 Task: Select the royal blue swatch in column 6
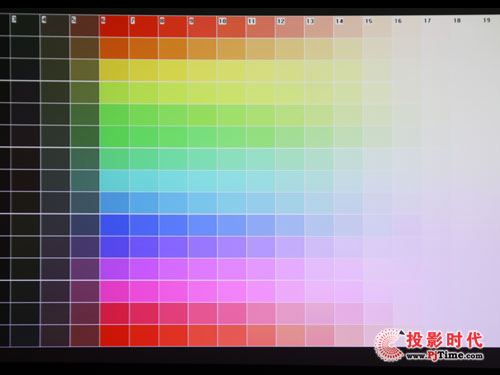[x=114, y=225]
